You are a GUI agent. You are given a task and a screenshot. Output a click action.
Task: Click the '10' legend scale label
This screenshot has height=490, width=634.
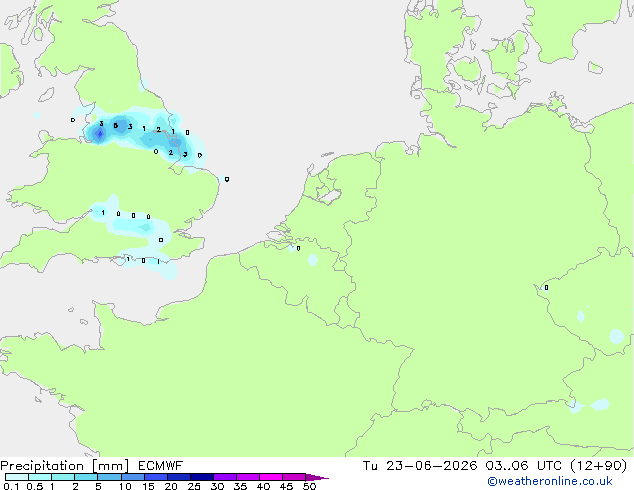pos(125,486)
